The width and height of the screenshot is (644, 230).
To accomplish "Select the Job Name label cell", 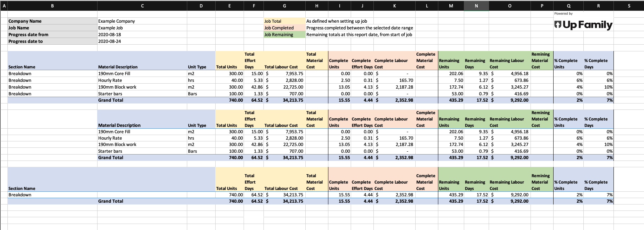I will tap(52, 28).
